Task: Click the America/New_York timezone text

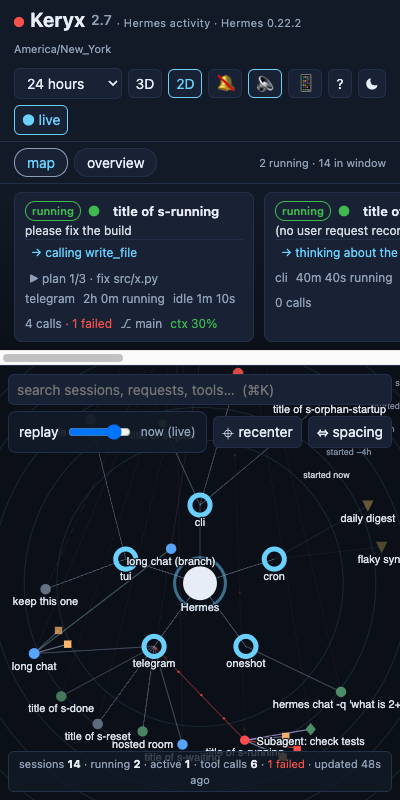Action: [x=62, y=49]
